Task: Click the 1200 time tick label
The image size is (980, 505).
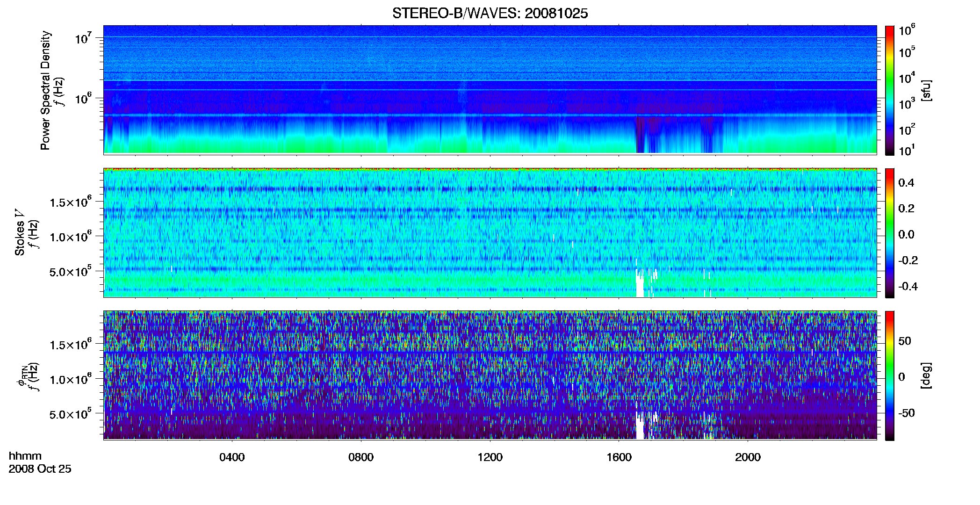Action: (490, 457)
